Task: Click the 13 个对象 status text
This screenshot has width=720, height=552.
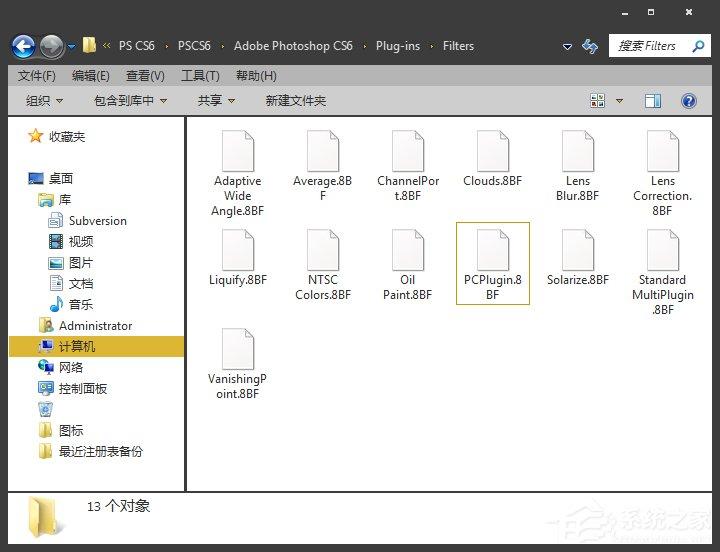Action: pyautogui.click(x=118, y=506)
